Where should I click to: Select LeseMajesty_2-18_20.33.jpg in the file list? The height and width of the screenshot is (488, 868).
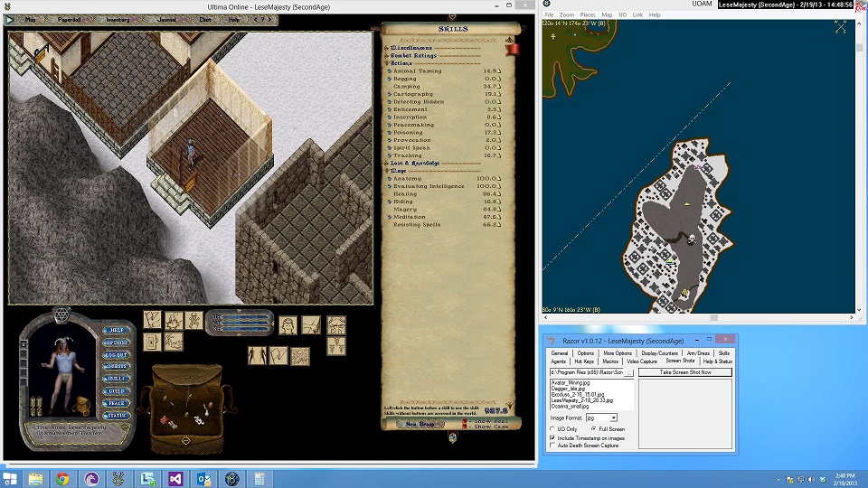point(581,400)
